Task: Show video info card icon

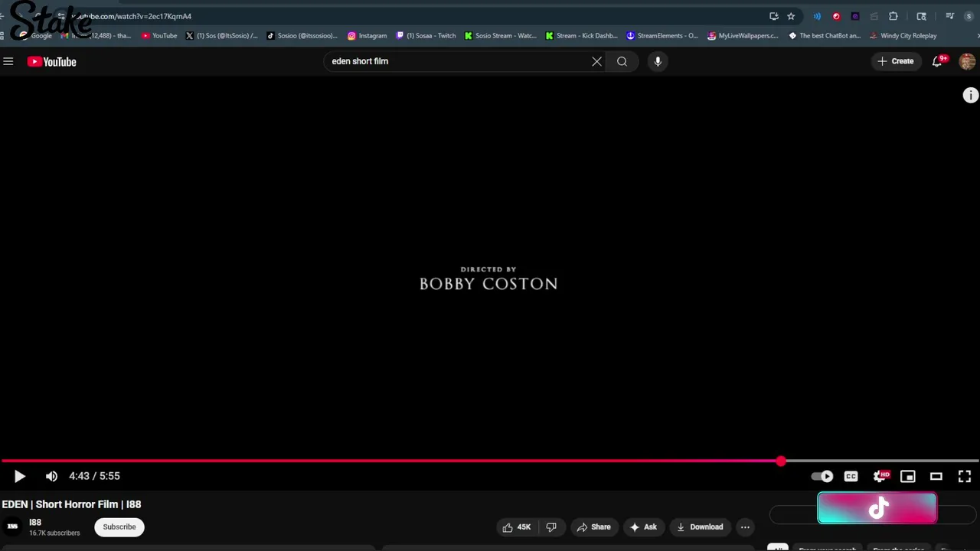Action: point(970,95)
